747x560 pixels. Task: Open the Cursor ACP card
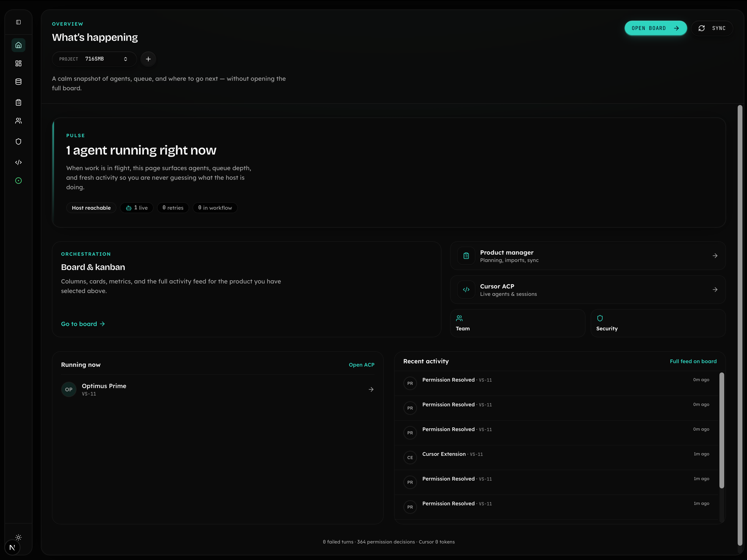588,290
